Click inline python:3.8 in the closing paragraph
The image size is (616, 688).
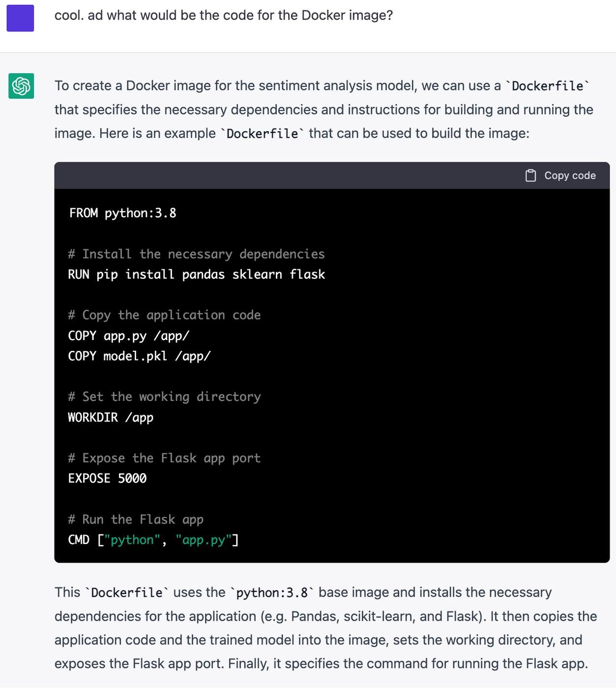[272, 593]
